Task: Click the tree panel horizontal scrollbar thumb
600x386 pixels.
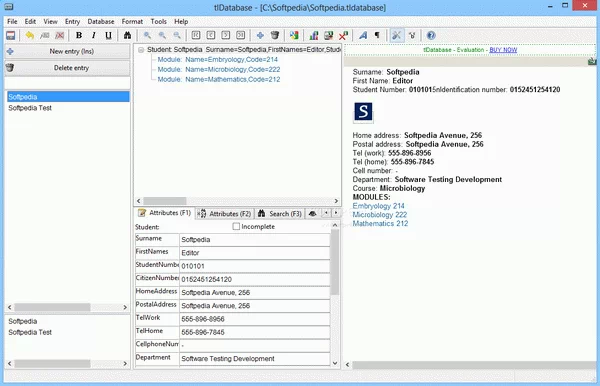Action: point(165,201)
